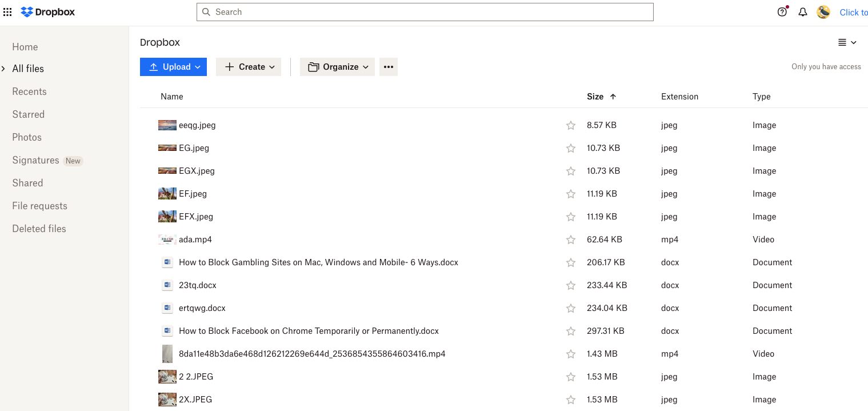Open Deleted files in sidebar
This screenshot has width=868, height=411.
39,229
